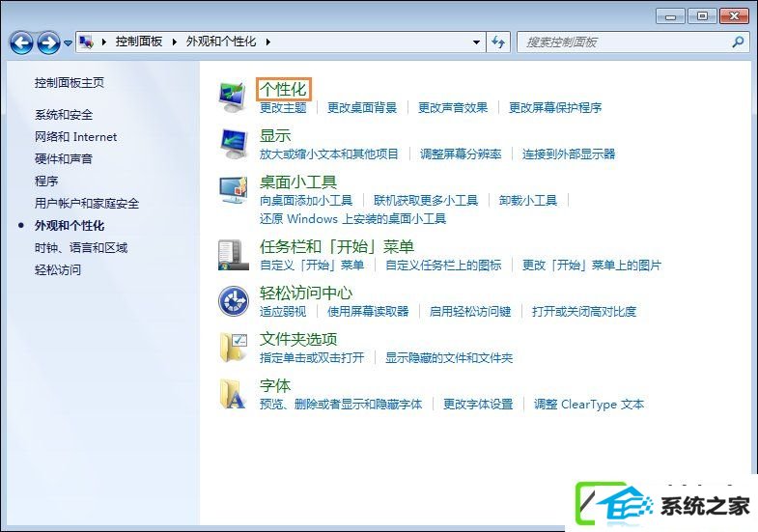This screenshot has width=758, height=532.
Task: Click 卸载小工具 link
Action: (528, 201)
